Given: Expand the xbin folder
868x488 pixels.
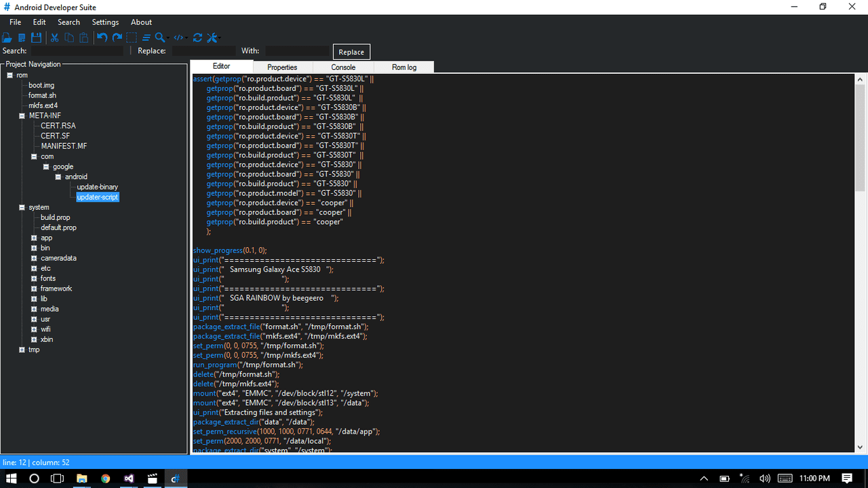Looking at the screenshot, I should pyautogui.click(x=34, y=340).
